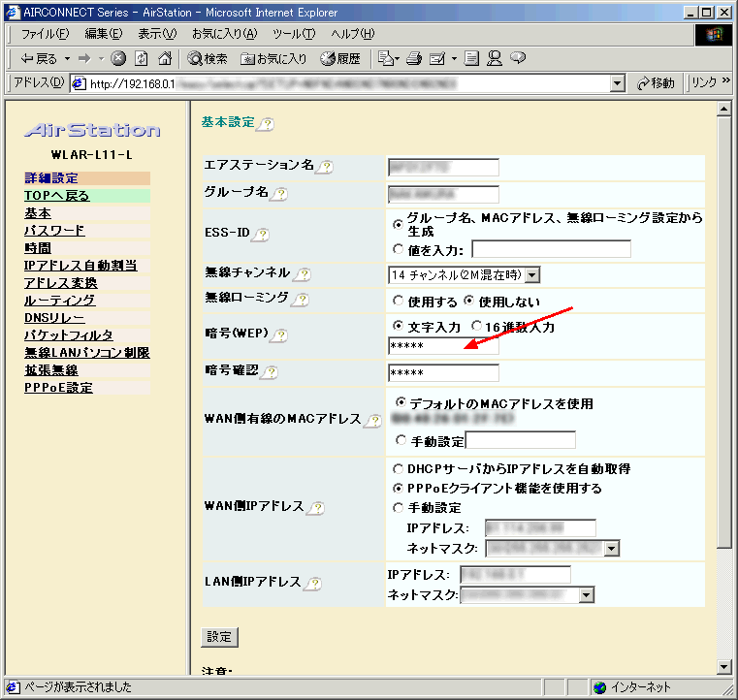Viewport: 738px width, 700px height.
Task: Click the Mail icon in toolbar
Action: [385, 58]
